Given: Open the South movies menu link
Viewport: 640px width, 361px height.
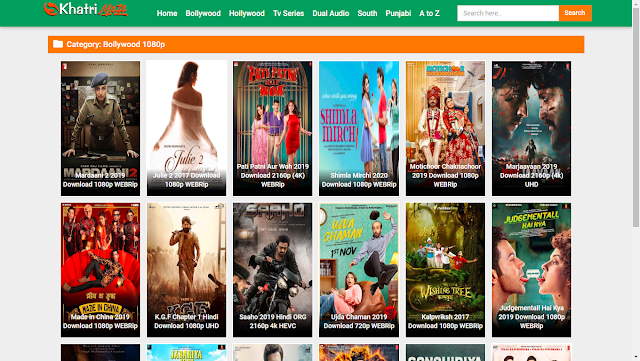Looking at the screenshot, I should (367, 13).
